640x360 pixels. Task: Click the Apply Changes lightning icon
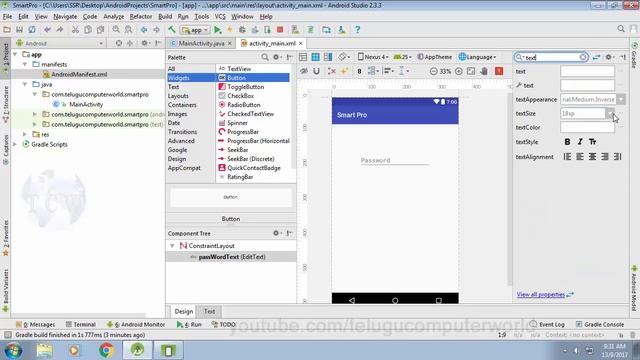230,30
